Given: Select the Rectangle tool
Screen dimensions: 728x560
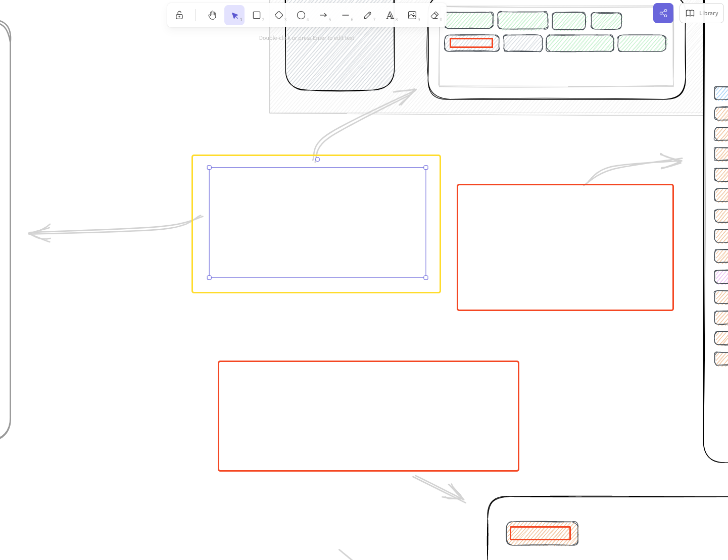Looking at the screenshot, I should pos(257,15).
